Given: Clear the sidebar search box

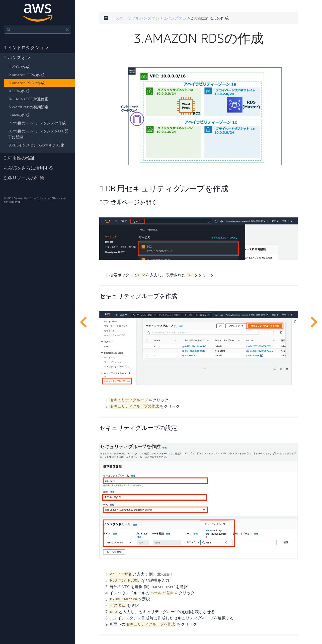Looking at the screenshot, I should tap(67, 30).
